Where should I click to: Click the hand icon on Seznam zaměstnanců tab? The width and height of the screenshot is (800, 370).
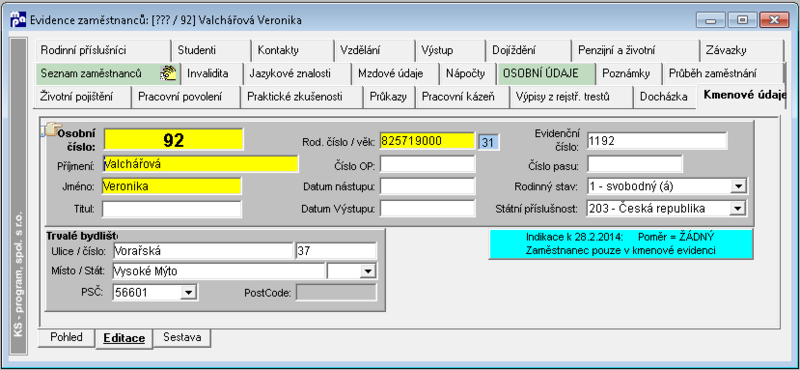click(168, 73)
